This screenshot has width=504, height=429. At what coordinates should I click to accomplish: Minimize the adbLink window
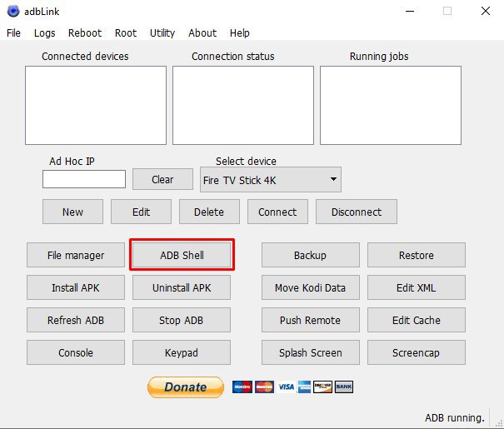pyautogui.click(x=410, y=12)
